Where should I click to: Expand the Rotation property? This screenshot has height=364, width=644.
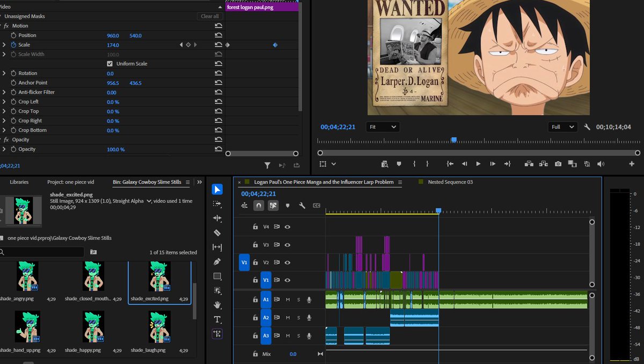pyautogui.click(x=4, y=73)
